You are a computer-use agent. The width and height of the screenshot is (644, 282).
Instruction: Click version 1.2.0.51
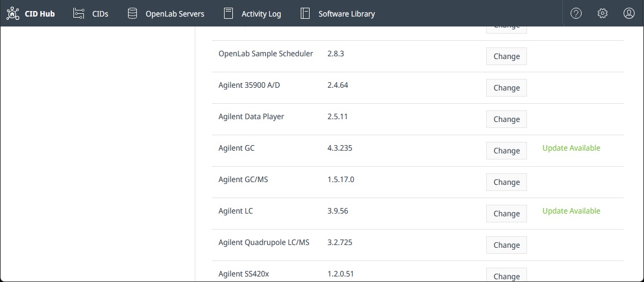[x=340, y=274]
